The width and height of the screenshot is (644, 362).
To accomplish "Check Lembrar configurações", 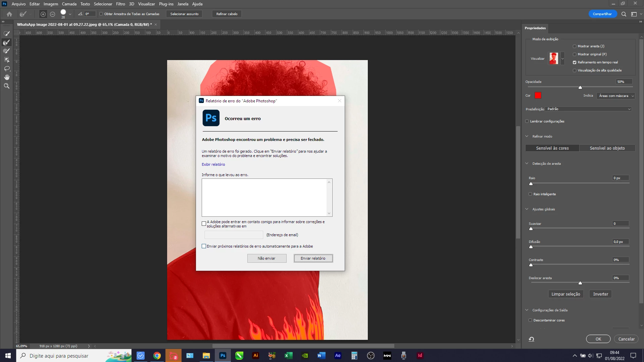I will [527, 121].
